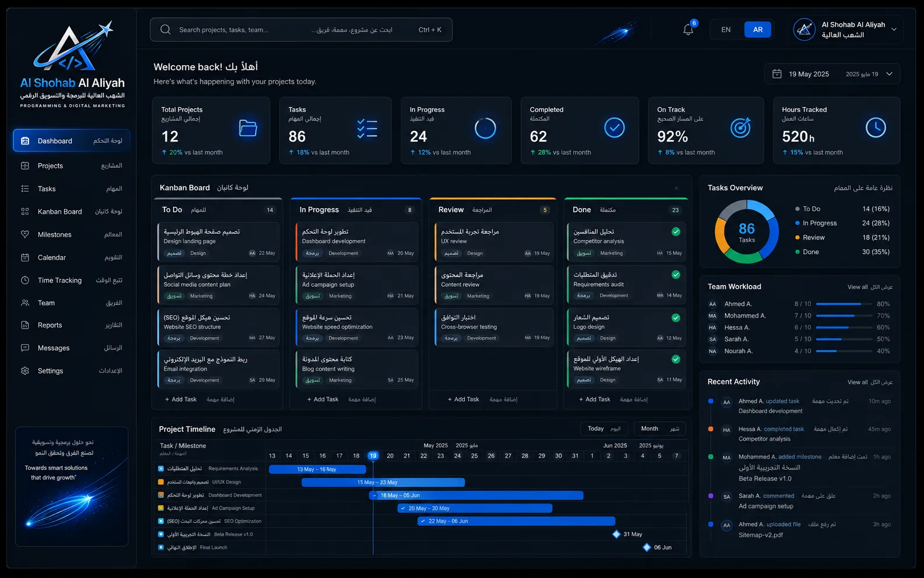Viewport: 924px width, 578px height.
Task: Open the notifications bell icon
Action: (688, 30)
